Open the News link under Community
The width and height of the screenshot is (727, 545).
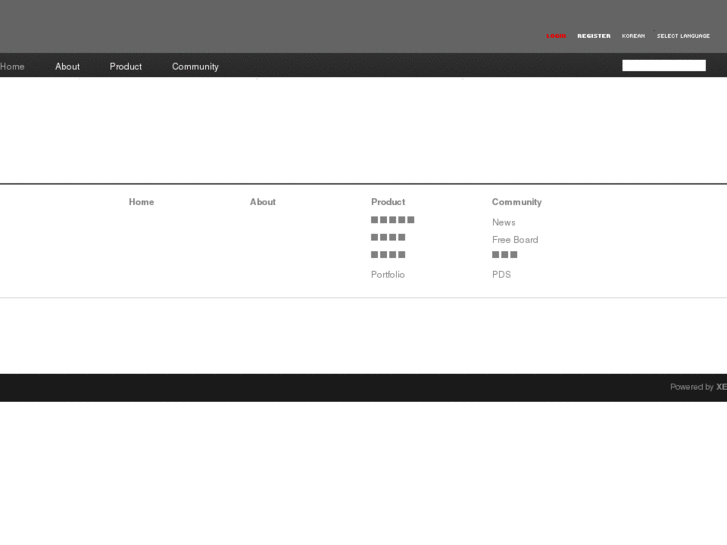(x=504, y=222)
